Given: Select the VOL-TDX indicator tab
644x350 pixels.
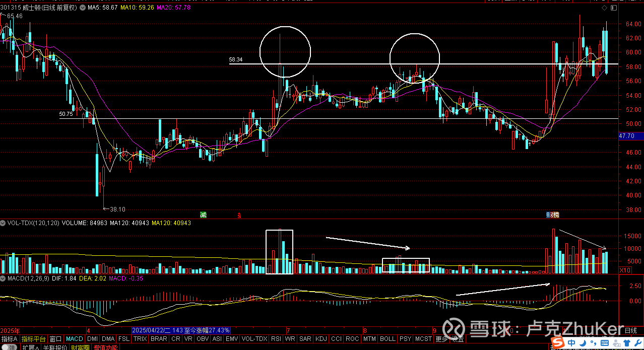Looking at the screenshot, I should 254,339.
